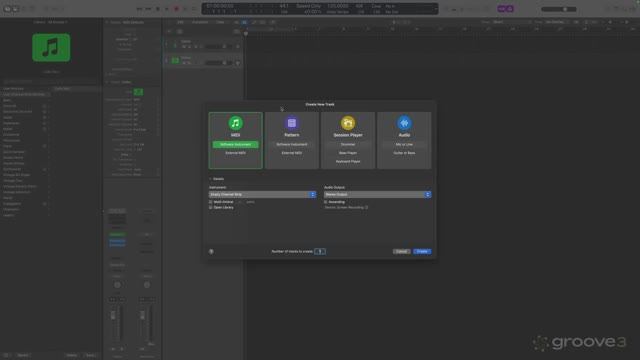Adjust the master volume slider in control bar
The width and height of the screenshot is (640, 360).
tap(559, 9)
